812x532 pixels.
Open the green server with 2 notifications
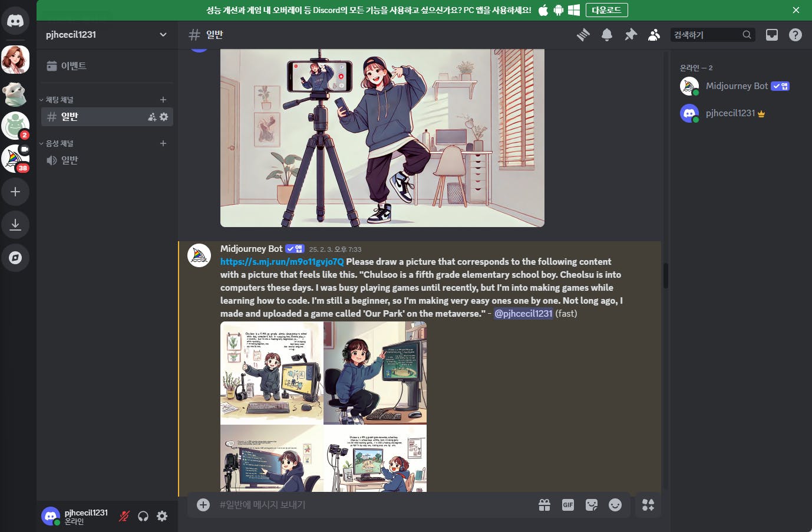15,126
